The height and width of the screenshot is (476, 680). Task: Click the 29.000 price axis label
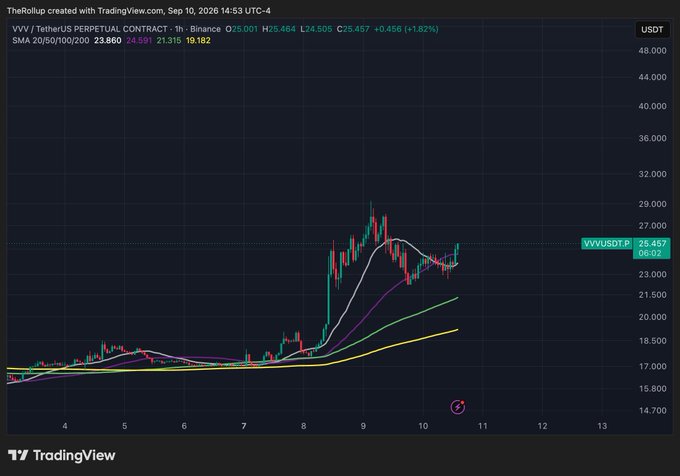coord(652,204)
